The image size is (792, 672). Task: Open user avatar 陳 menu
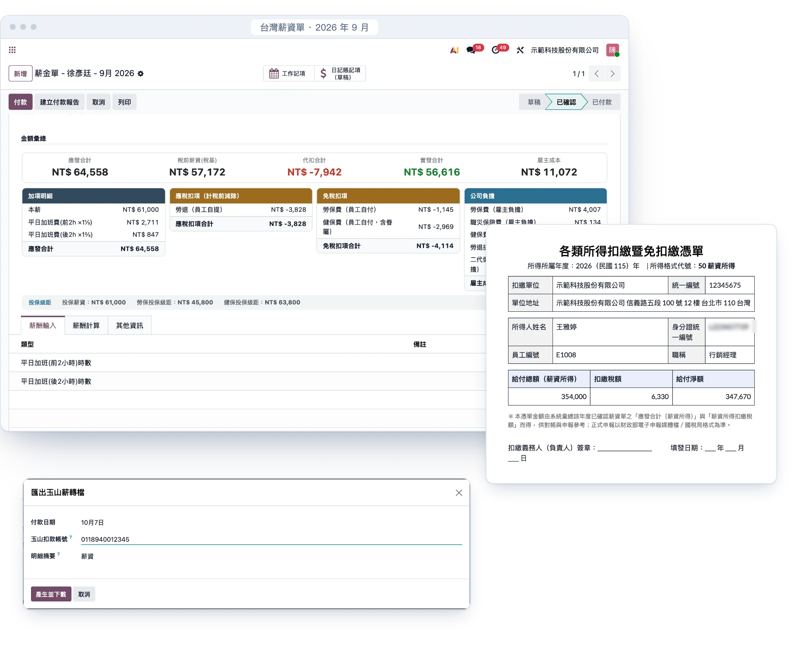click(612, 50)
